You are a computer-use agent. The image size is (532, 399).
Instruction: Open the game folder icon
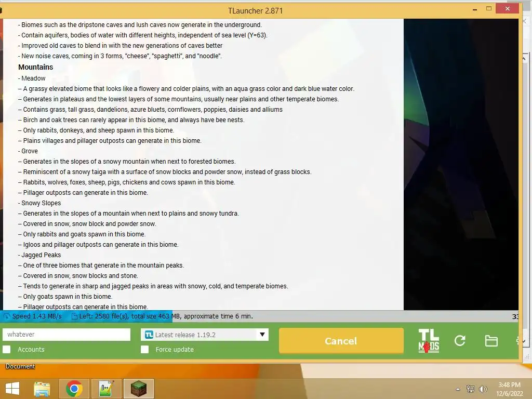491,341
